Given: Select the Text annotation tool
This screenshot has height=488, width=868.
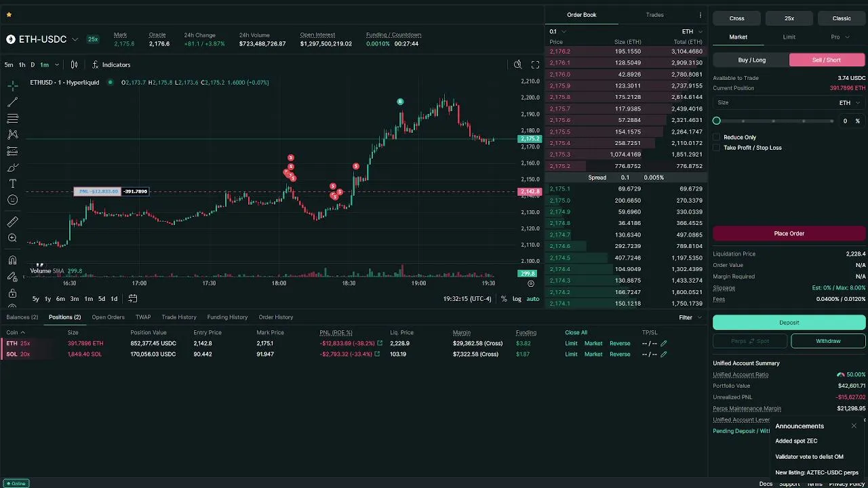Looking at the screenshot, I should coord(12,184).
